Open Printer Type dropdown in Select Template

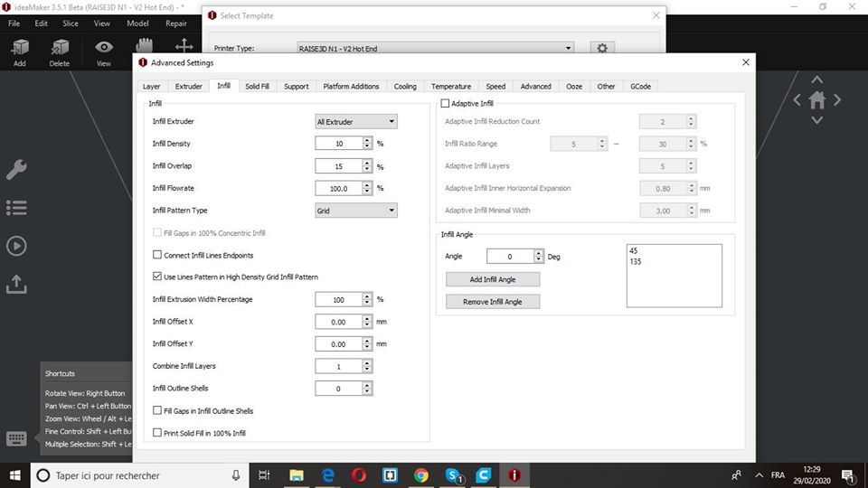click(435, 48)
